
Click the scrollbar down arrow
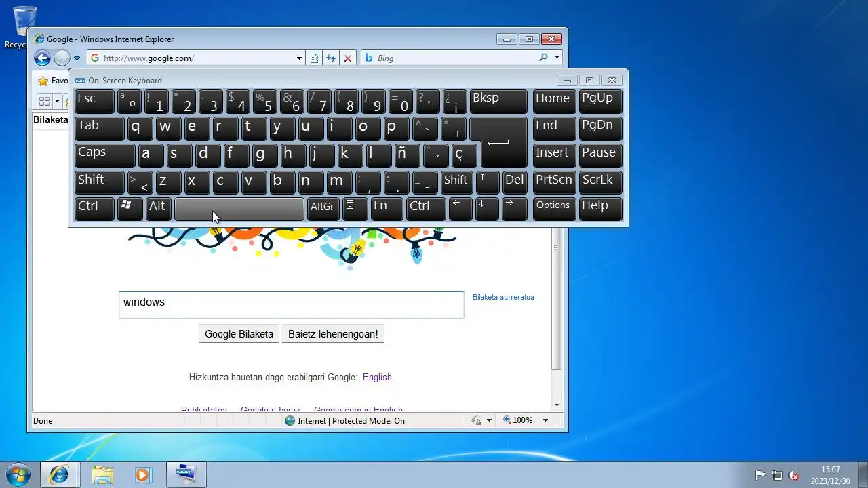557,405
